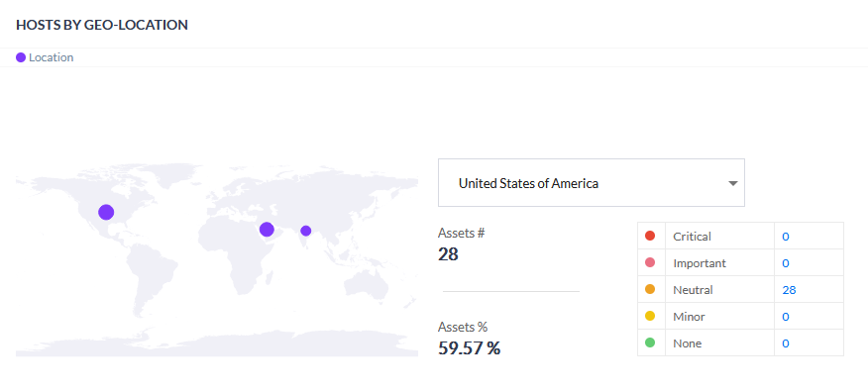Viewport: 868px width, 391px height.
Task: Click the red Critical severity dot
Action: click(x=650, y=237)
